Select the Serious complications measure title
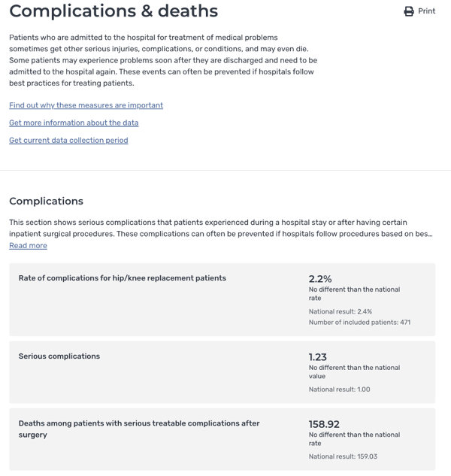 tap(59, 356)
